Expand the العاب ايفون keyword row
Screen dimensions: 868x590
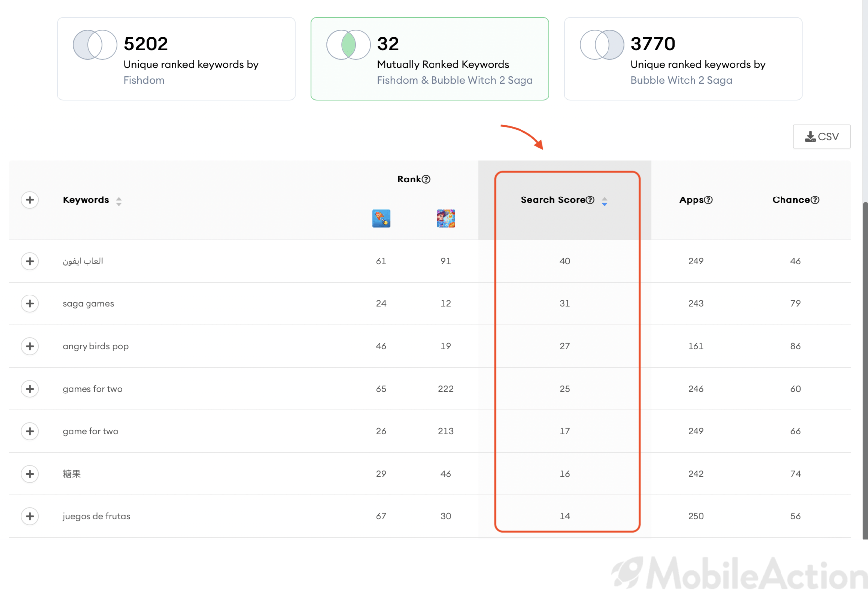coord(30,261)
